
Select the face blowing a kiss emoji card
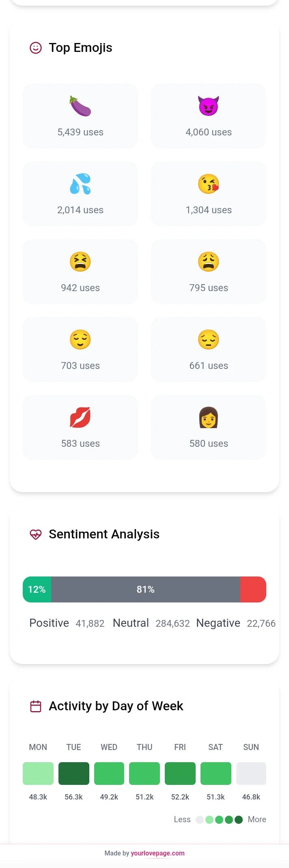(x=208, y=193)
